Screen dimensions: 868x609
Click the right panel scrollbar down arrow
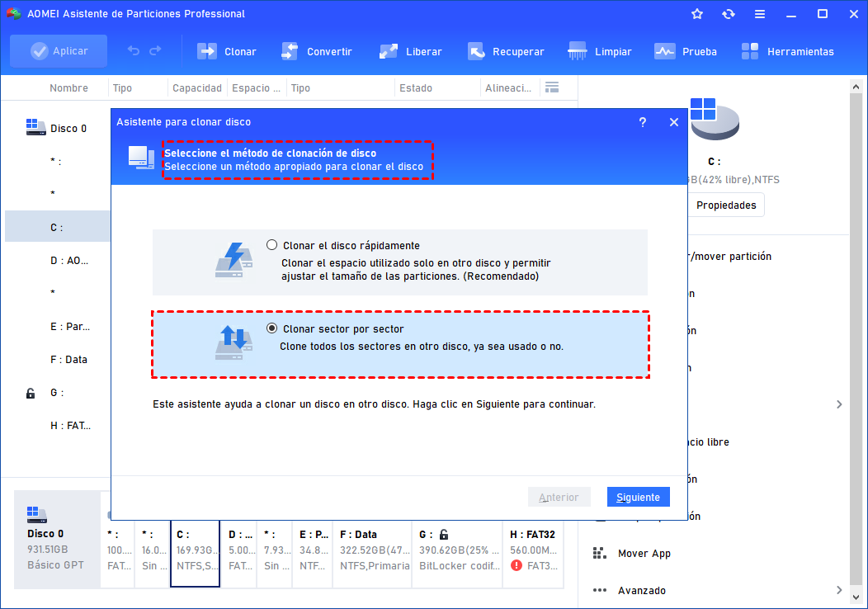(856, 597)
